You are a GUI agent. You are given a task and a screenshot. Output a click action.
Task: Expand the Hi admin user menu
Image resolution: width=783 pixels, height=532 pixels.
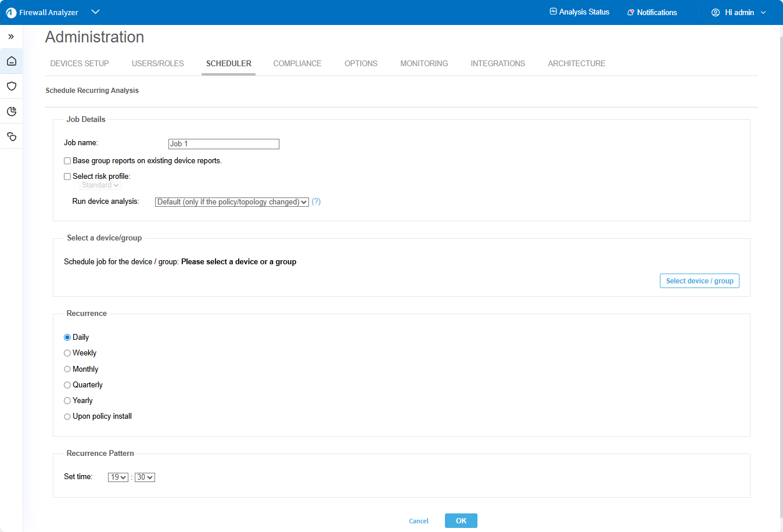point(738,12)
